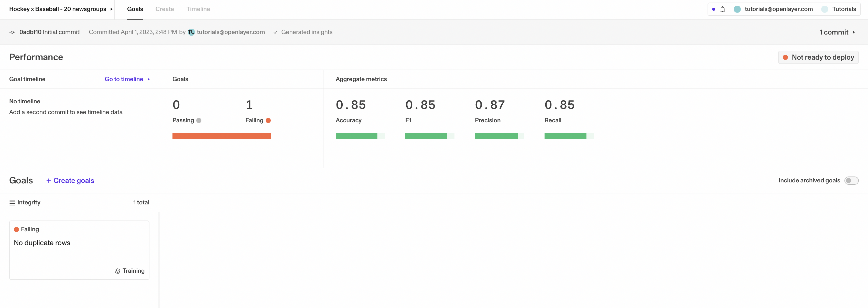
Task: Toggle Include archived goals switch
Action: 851,181
